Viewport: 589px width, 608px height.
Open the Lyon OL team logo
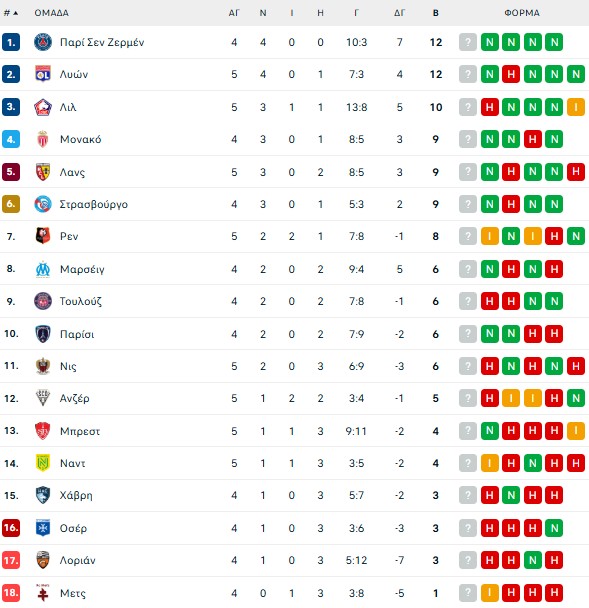coord(43,74)
